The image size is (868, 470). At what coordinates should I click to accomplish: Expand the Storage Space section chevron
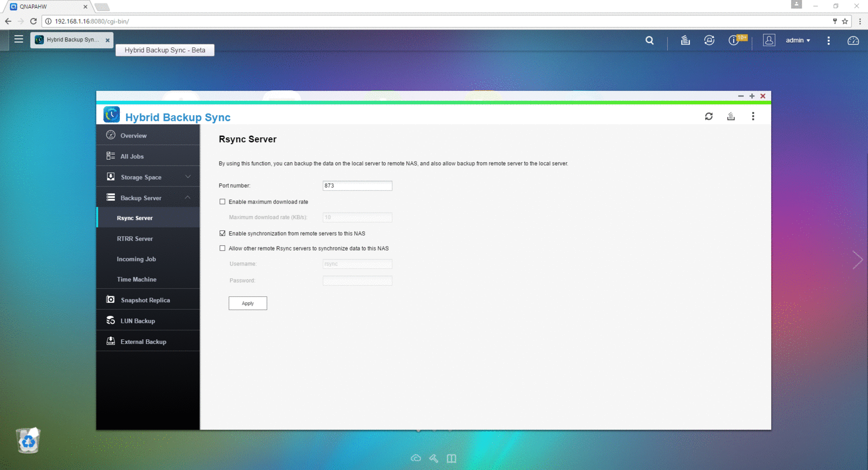point(188,177)
